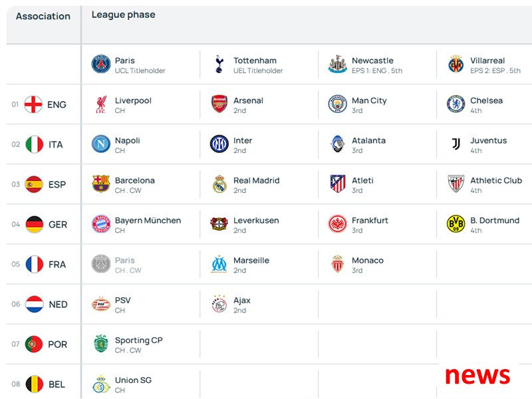Screen dimensions: 532x399
Task: Click the Villarreal club name
Action: [487, 61]
